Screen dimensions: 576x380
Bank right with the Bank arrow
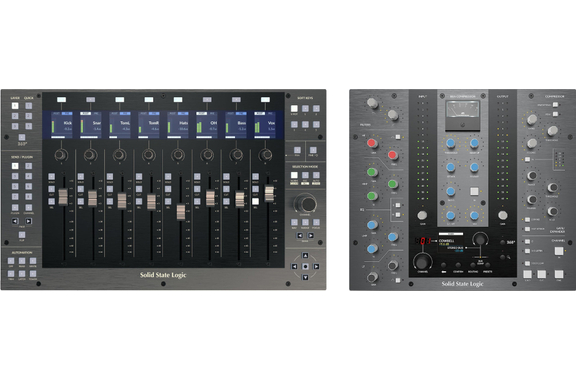click(x=311, y=236)
